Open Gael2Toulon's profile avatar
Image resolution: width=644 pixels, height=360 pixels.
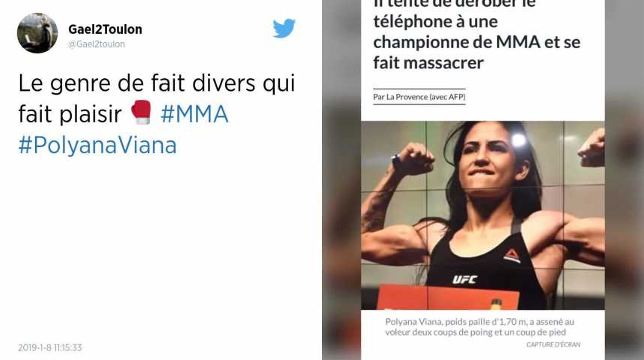point(37,33)
